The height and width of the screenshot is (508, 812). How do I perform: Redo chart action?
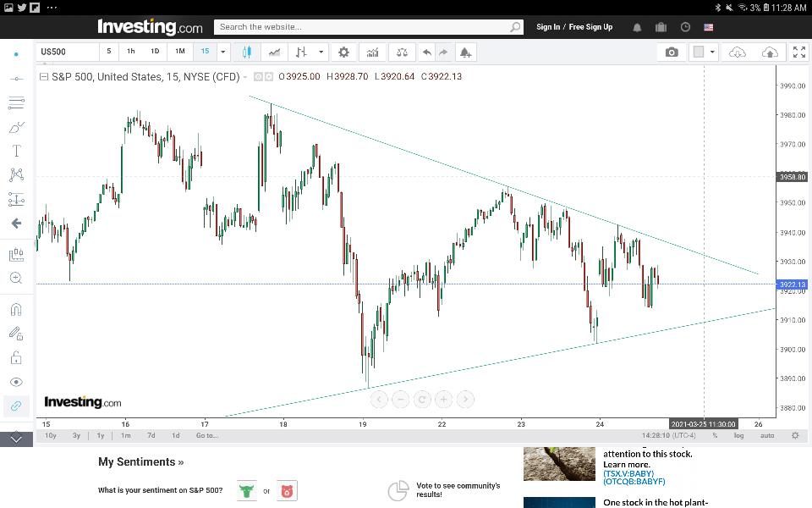[443, 52]
